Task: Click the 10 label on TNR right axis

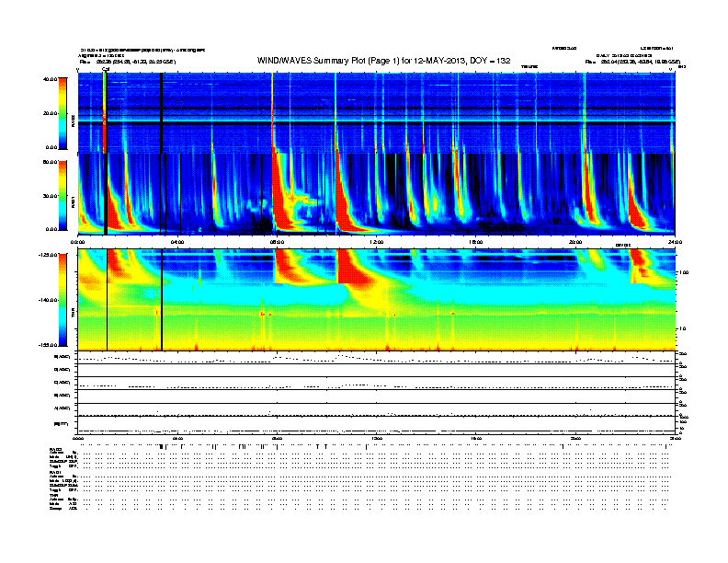Action: tap(681, 328)
